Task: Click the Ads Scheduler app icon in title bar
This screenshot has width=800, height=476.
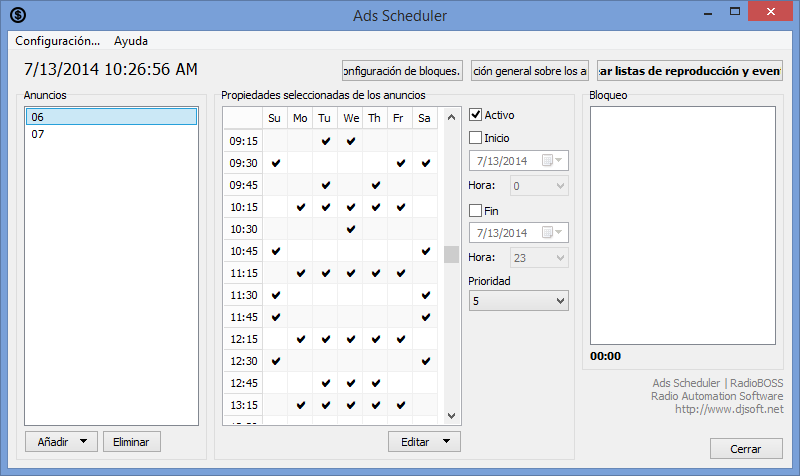Action: point(18,15)
